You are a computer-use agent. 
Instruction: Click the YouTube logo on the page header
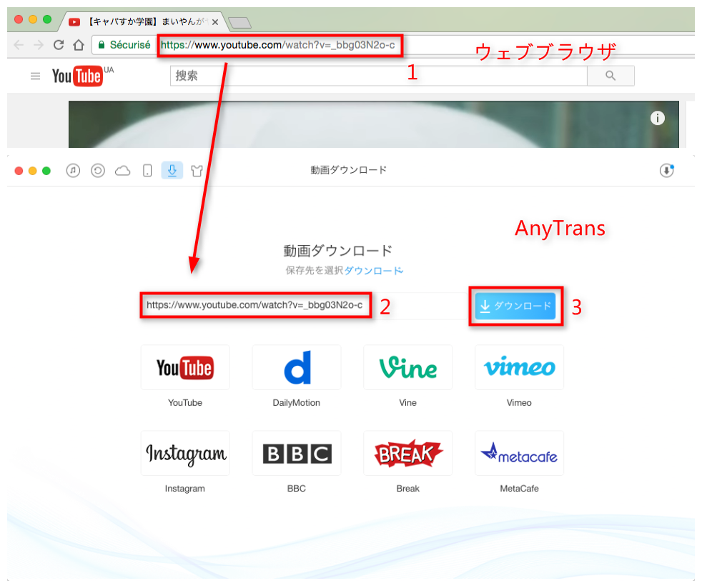[x=77, y=76]
